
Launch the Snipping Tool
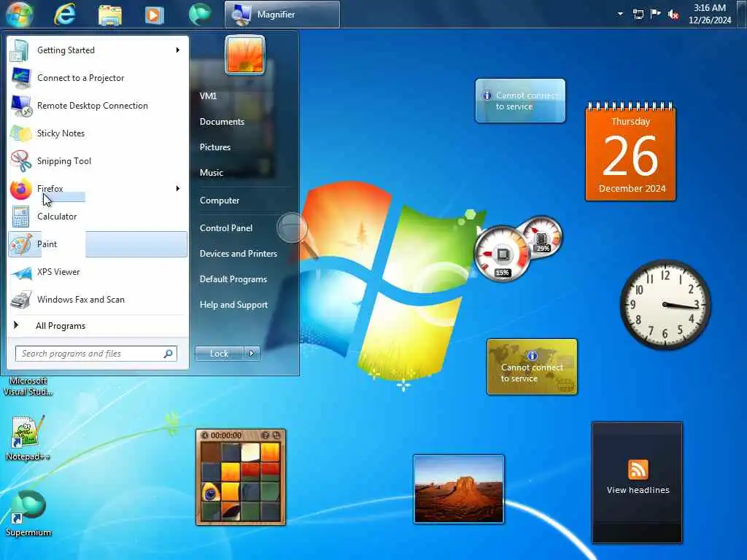tap(98, 161)
